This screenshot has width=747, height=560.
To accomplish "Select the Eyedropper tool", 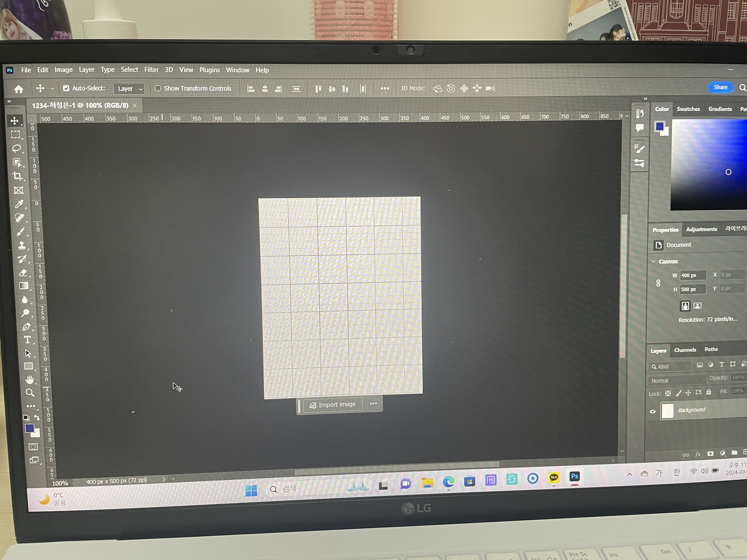I will point(19,204).
